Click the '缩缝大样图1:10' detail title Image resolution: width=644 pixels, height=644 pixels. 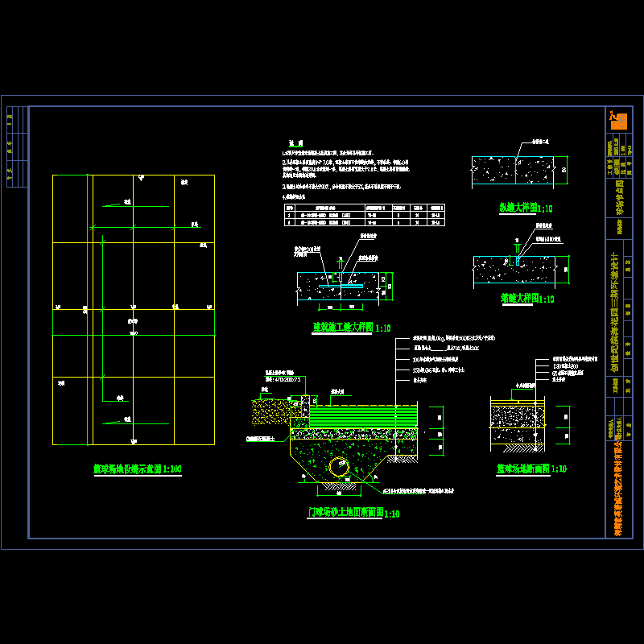527,298
